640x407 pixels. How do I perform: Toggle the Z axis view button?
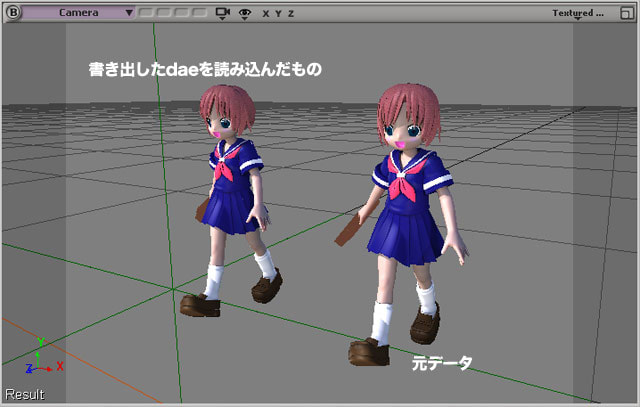point(291,14)
